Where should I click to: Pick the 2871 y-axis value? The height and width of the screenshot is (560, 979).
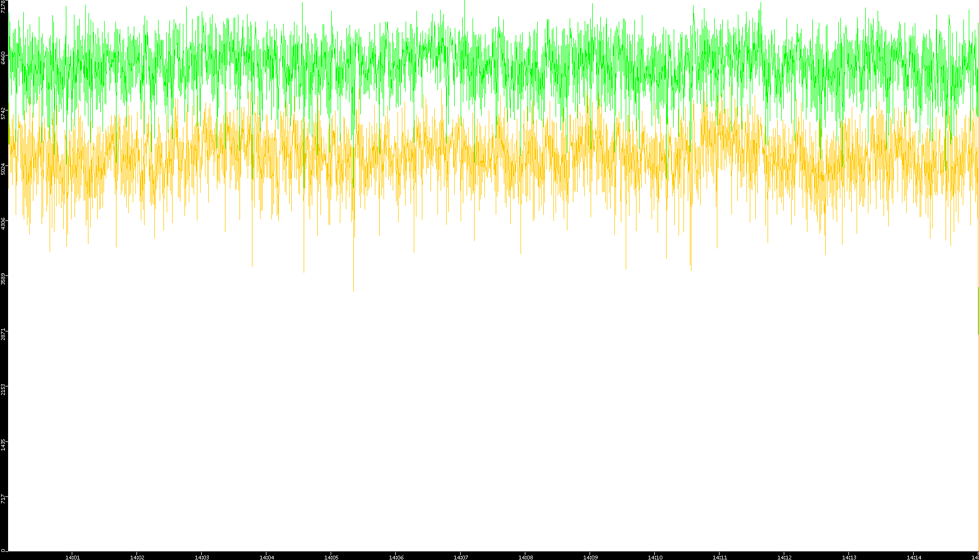pyautogui.click(x=3, y=334)
